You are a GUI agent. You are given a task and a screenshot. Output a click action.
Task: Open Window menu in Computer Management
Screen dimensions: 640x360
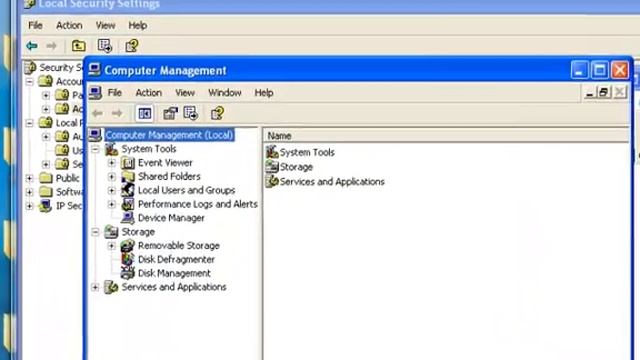[x=224, y=93]
